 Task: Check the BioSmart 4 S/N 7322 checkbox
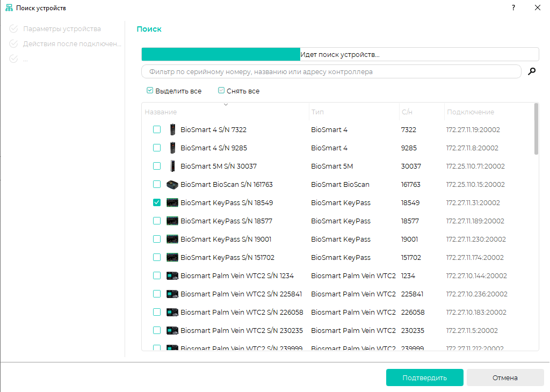pyautogui.click(x=157, y=130)
